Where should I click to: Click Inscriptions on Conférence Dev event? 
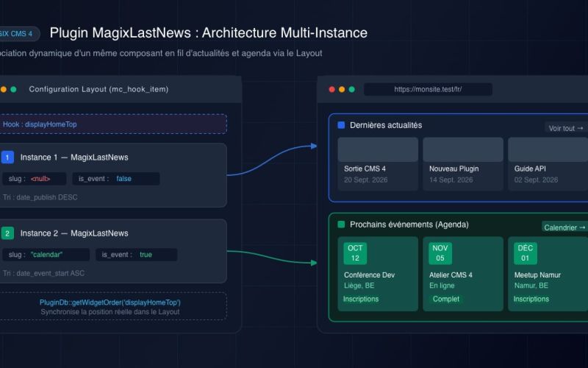[361, 299]
